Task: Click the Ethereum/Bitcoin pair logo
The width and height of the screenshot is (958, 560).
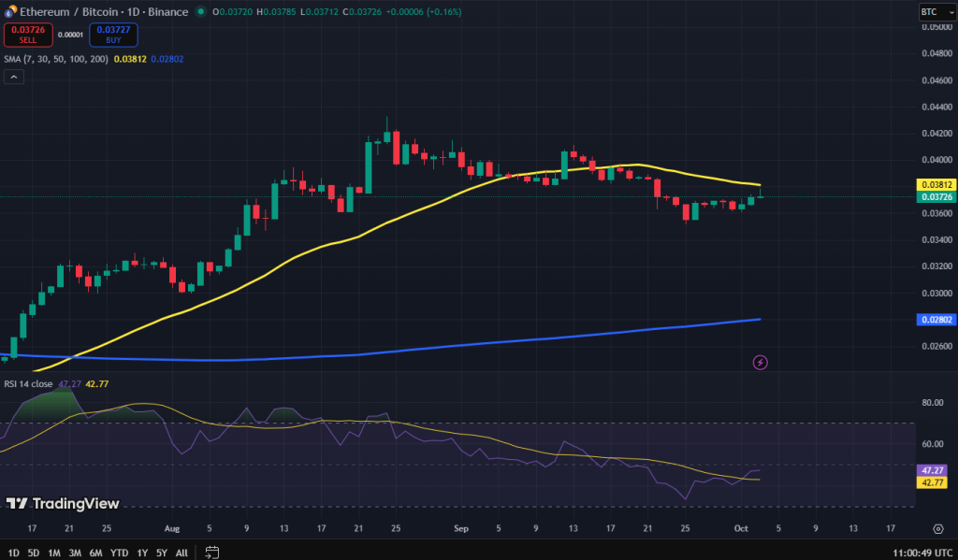Action: (x=10, y=12)
